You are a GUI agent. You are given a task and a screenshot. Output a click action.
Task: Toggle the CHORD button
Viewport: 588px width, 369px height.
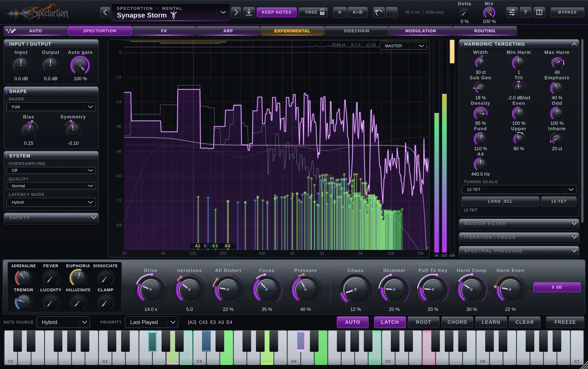point(457,322)
